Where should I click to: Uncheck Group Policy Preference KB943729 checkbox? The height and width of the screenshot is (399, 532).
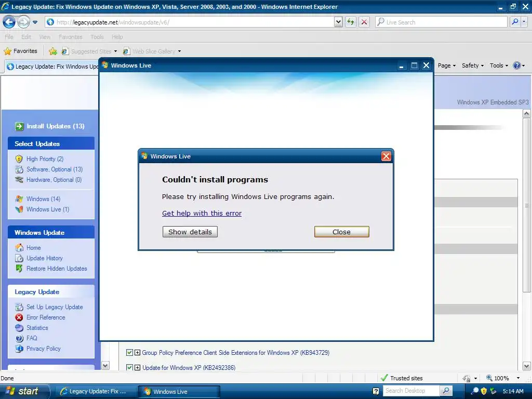(129, 353)
